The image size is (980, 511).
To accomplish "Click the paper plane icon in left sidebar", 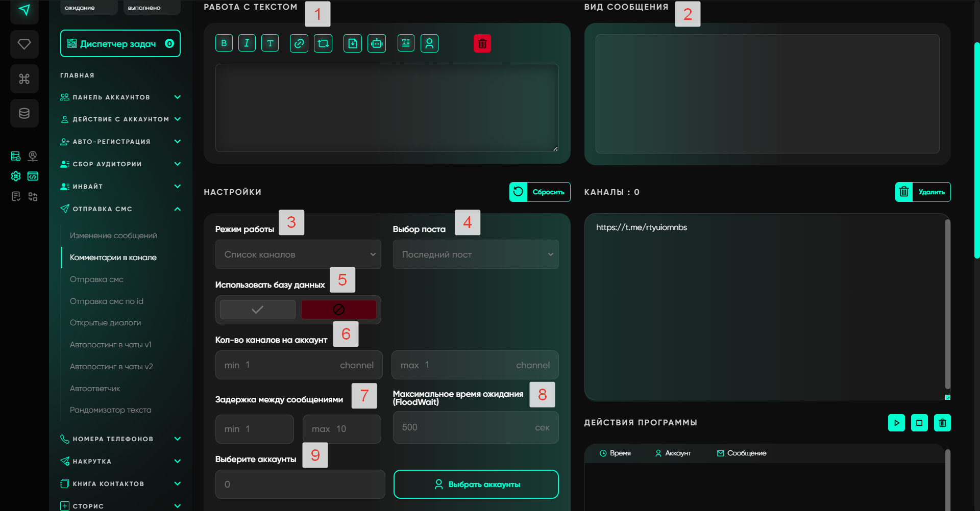I will click(x=24, y=10).
